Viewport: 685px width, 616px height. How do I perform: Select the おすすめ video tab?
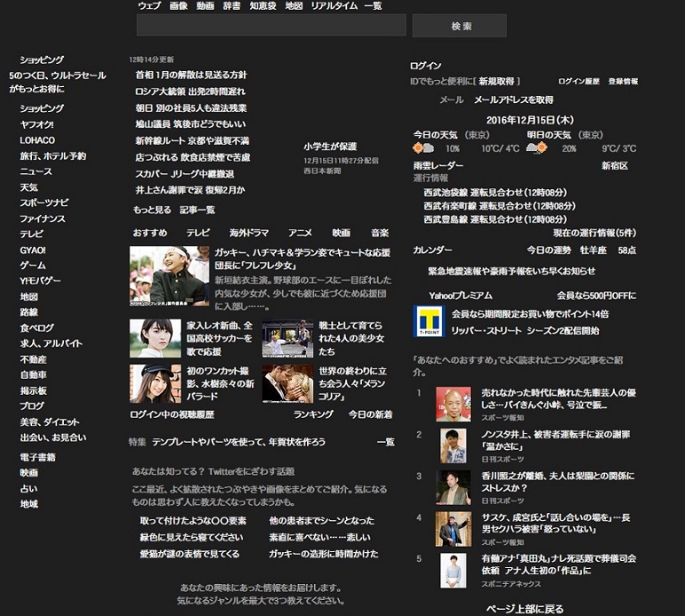(150, 233)
